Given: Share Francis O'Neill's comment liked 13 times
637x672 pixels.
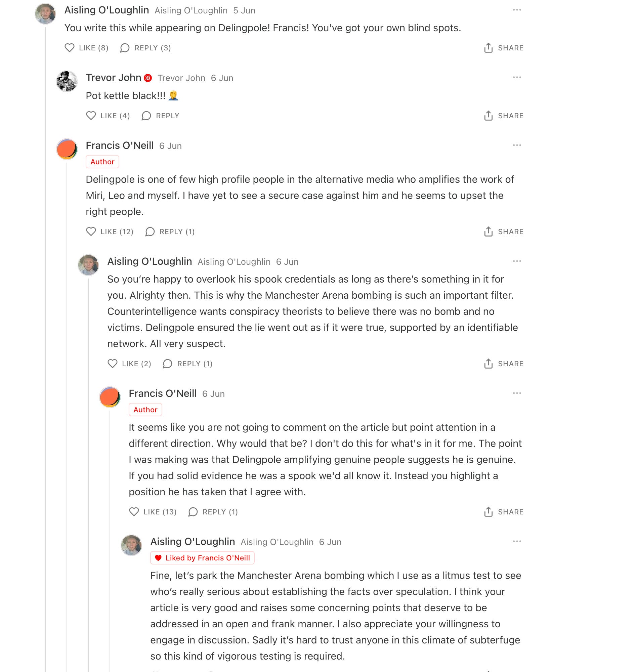Looking at the screenshot, I should pyautogui.click(x=504, y=512).
